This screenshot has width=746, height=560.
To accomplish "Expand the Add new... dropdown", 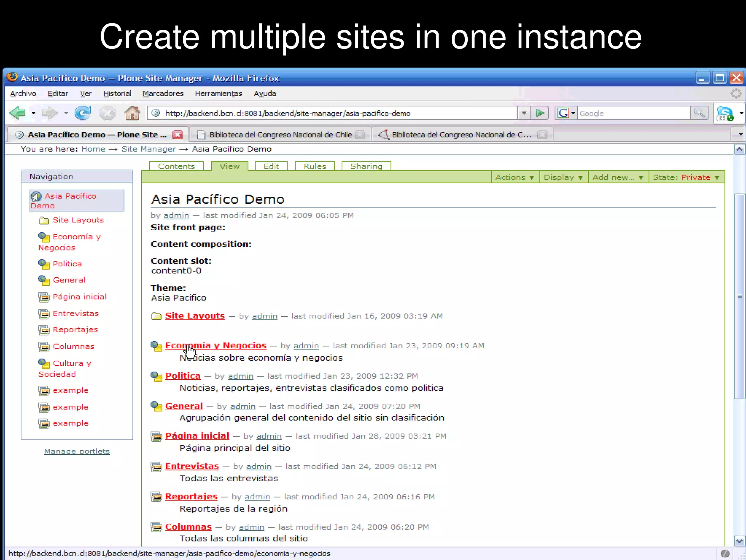I will pyautogui.click(x=618, y=177).
